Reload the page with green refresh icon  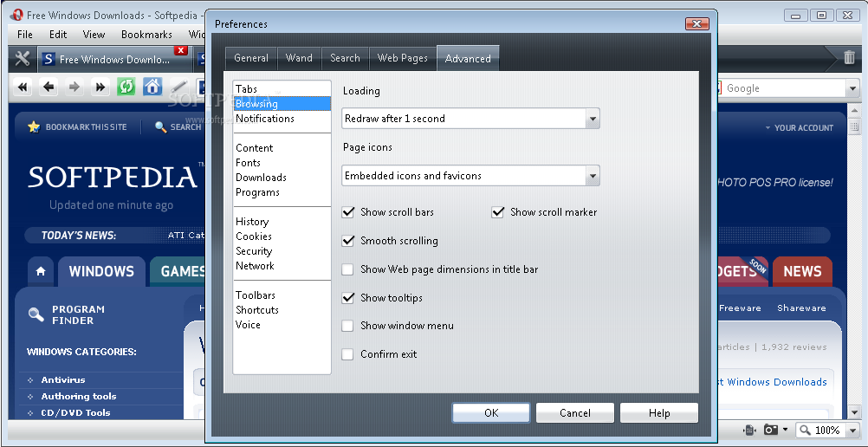tap(126, 87)
